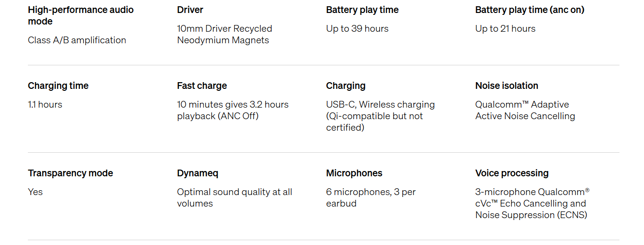This screenshot has width=644, height=245.
Task: Select the Class A/B amplification text
Action: 77,40
